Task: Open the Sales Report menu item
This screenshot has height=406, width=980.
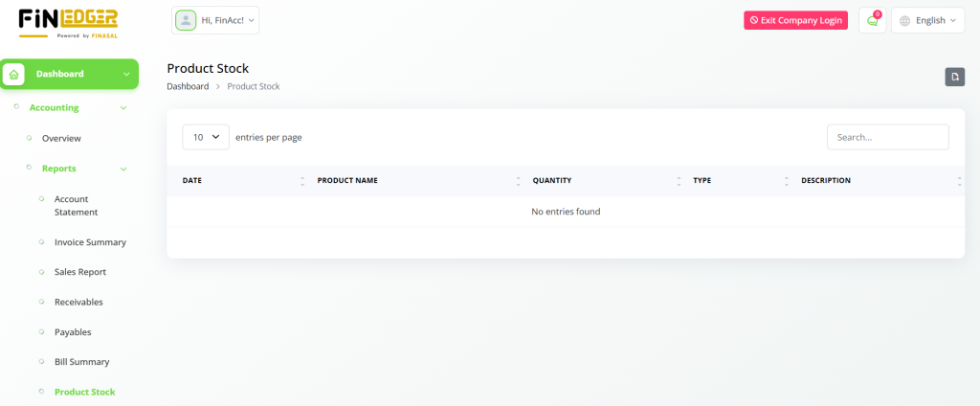Action: [x=80, y=272]
